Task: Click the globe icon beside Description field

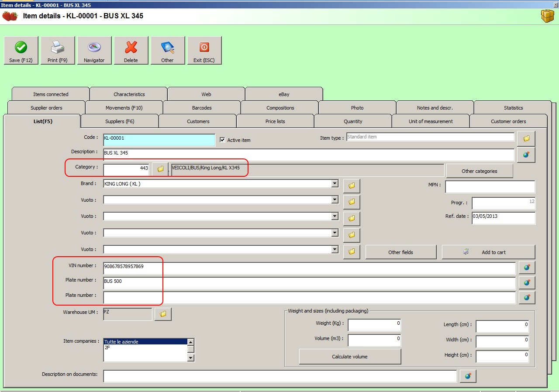Action: click(x=526, y=155)
